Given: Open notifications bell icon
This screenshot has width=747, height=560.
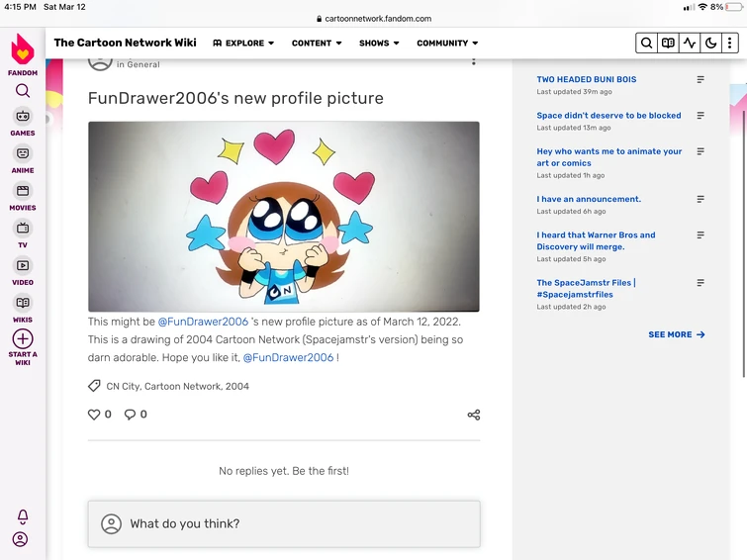Looking at the screenshot, I should (23, 516).
